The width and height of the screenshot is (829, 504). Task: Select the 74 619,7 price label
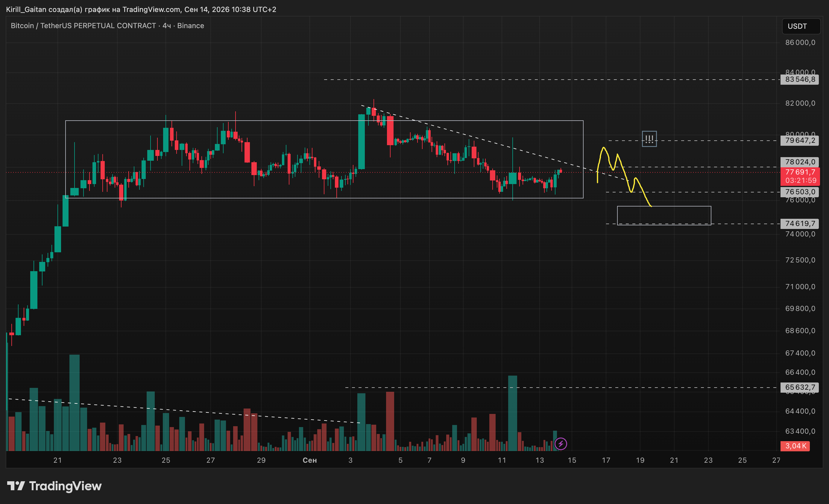point(799,223)
